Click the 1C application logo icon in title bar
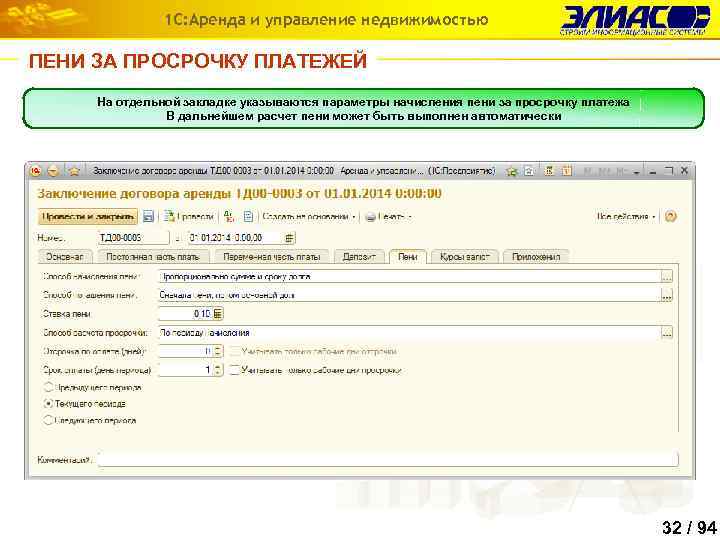This screenshot has width=720, height=540. pyautogui.click(x=36, y=171)
